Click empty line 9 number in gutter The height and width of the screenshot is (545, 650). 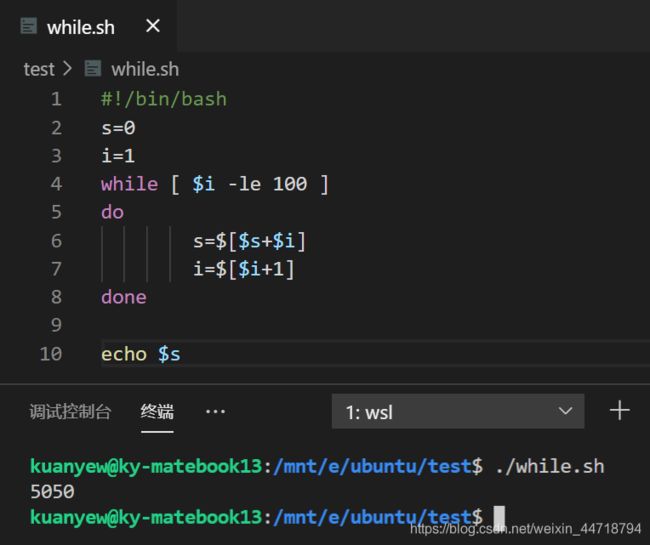coord(57,325)
